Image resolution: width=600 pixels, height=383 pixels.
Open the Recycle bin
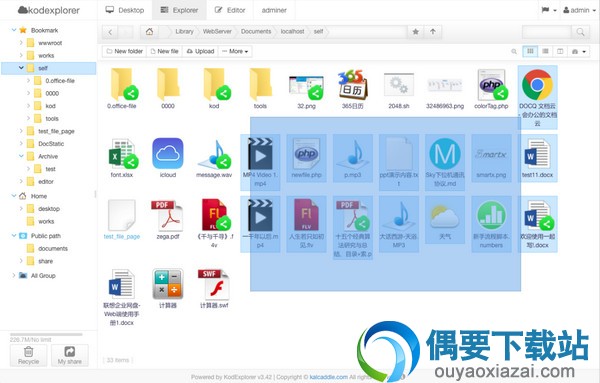click(x=28, y=355)
